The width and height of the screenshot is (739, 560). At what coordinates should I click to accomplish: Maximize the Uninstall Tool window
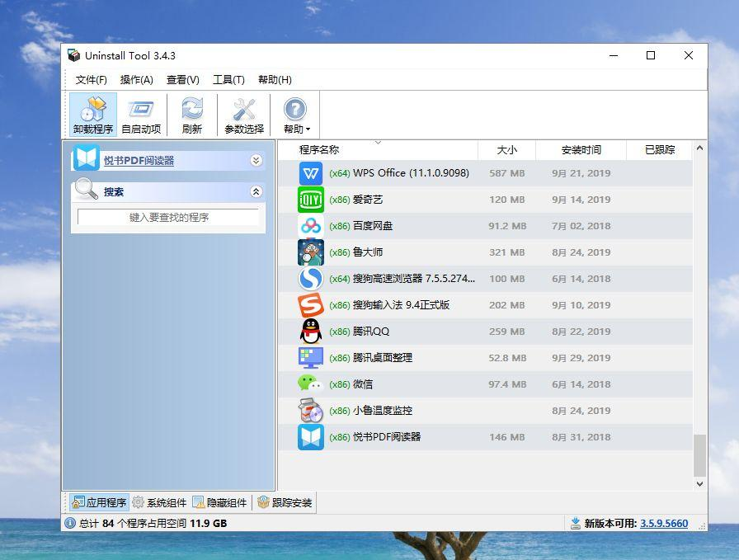click(651, 55)
